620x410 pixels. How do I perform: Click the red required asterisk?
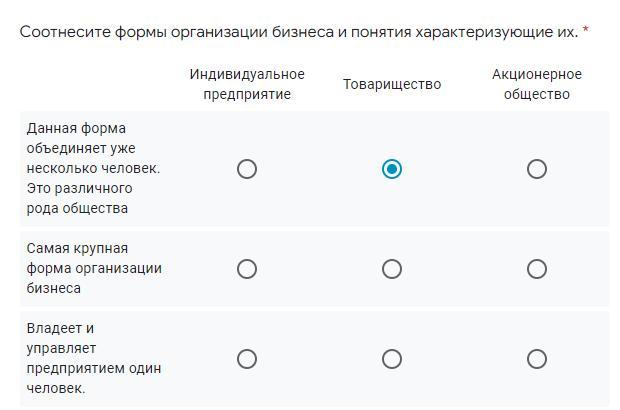coord(586,32)
